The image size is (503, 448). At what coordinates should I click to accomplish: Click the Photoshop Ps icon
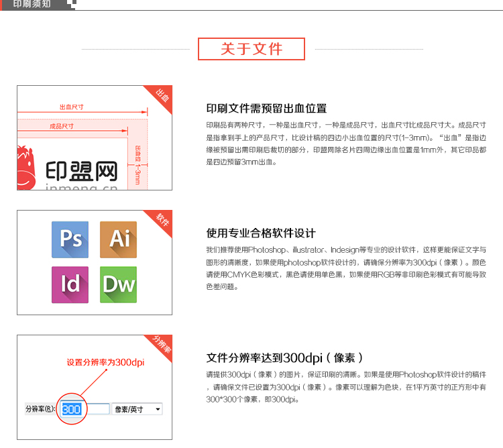[70, 239]
